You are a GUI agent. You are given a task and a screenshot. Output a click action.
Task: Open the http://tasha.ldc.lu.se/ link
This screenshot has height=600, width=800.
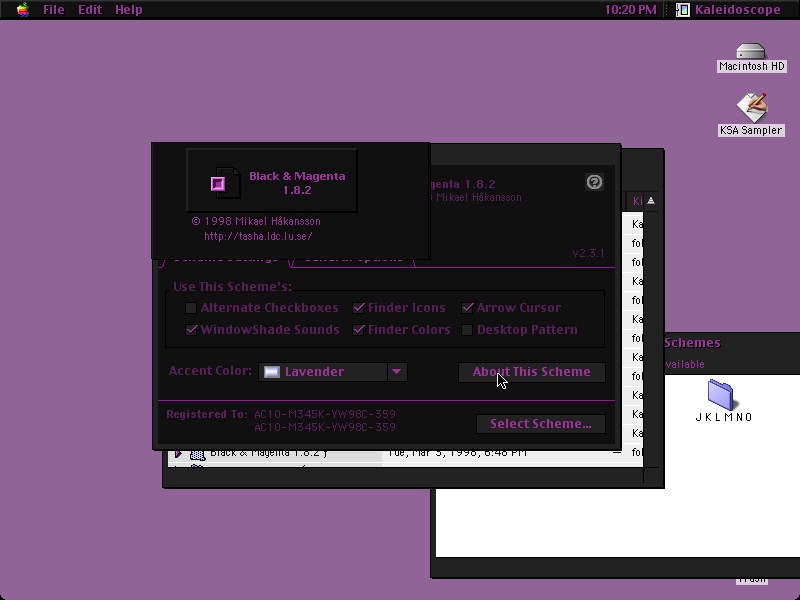click(x=258, y=236)
